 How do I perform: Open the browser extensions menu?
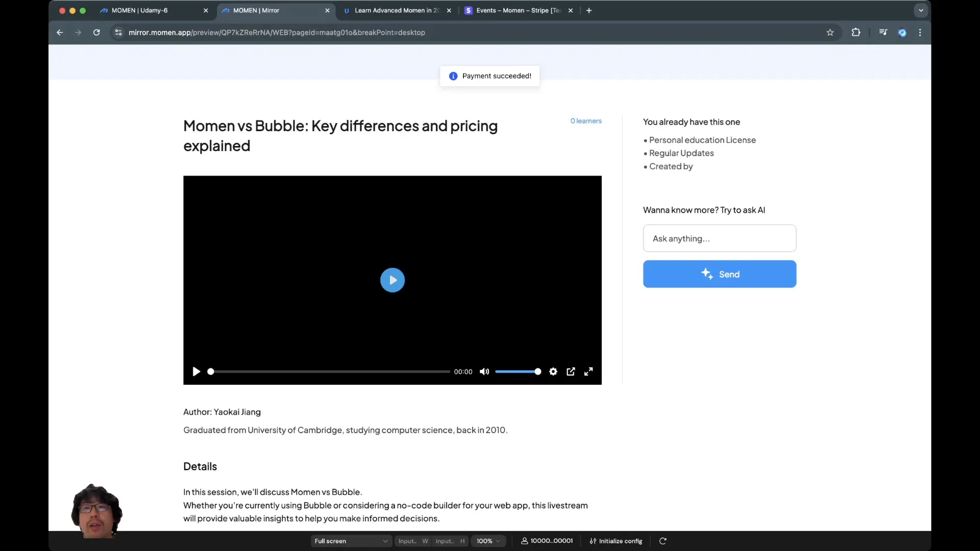click(x=856, y=32)
